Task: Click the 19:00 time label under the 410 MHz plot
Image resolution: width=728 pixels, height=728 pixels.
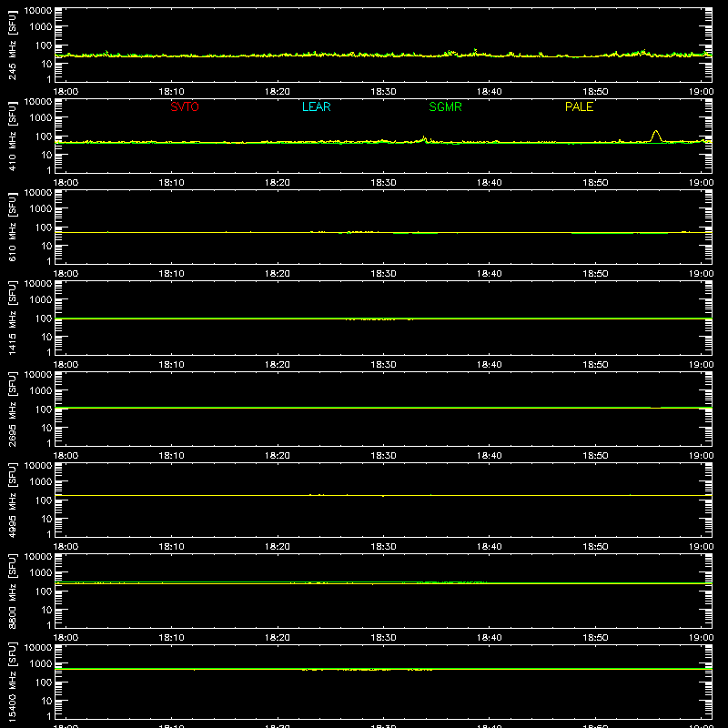Action: (701, 183)
